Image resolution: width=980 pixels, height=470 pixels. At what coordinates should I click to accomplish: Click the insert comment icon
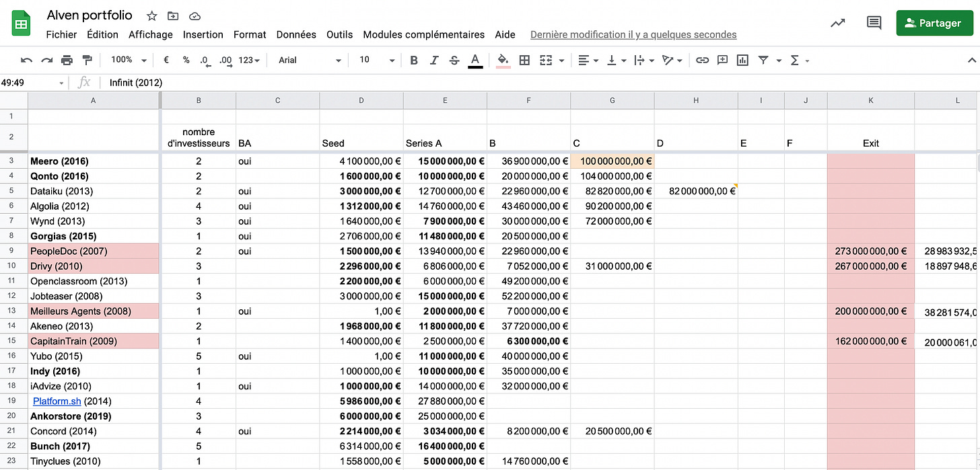[x=722, y=60]
